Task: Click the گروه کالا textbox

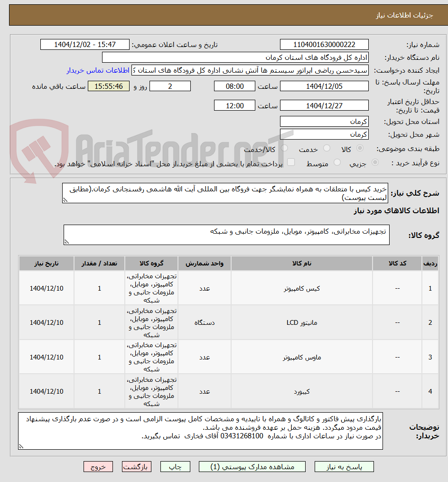Action: 226,235
